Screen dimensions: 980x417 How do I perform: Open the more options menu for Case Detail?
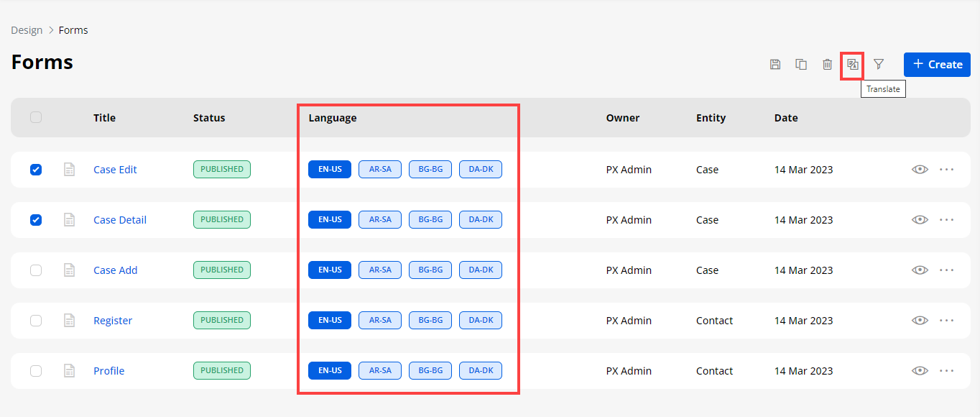[946, 220]
